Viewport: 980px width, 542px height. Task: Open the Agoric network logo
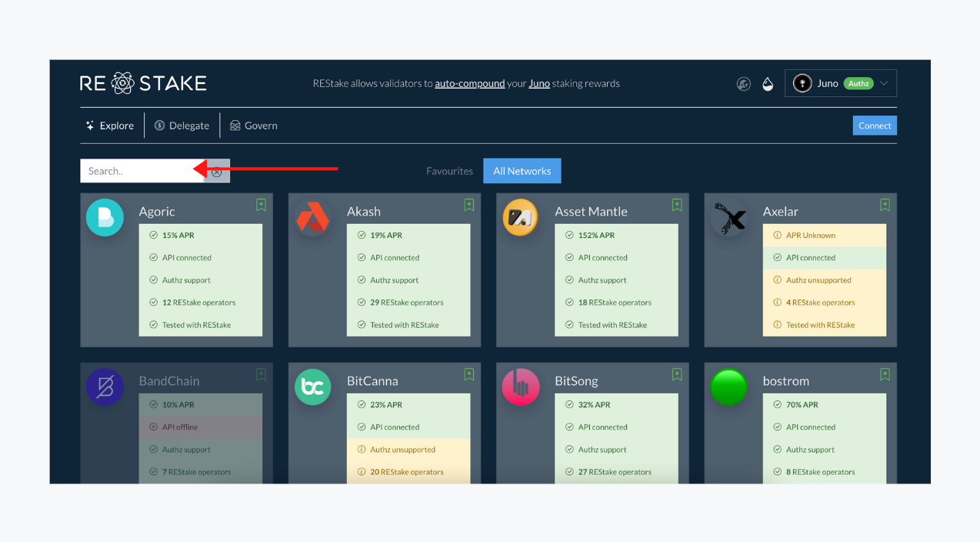105,217
